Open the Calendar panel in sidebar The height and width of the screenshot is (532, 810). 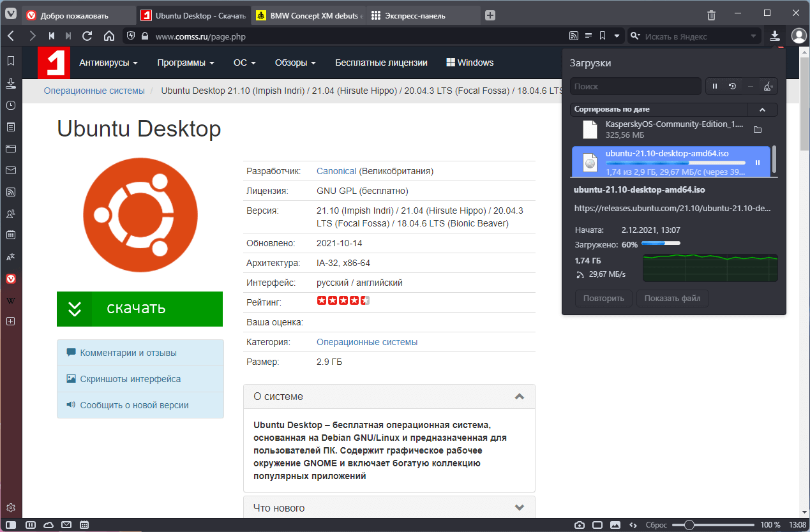point(11,235)
